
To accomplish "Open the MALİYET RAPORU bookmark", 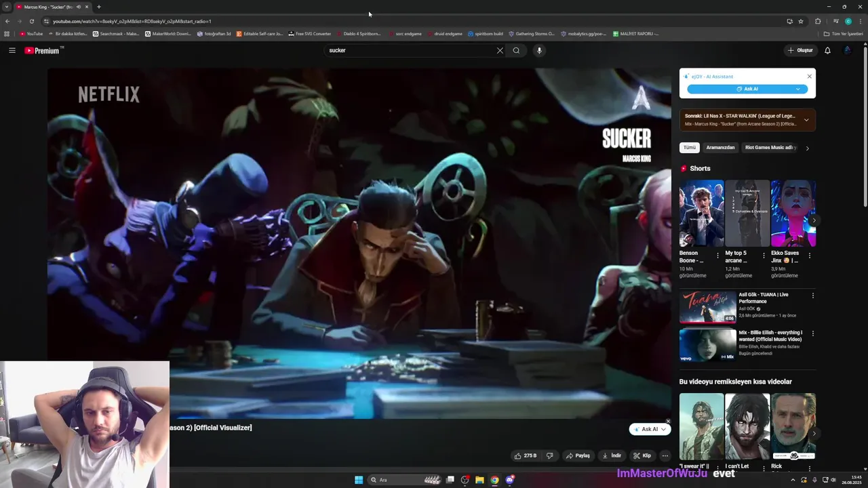I will [x=635, y=33].
